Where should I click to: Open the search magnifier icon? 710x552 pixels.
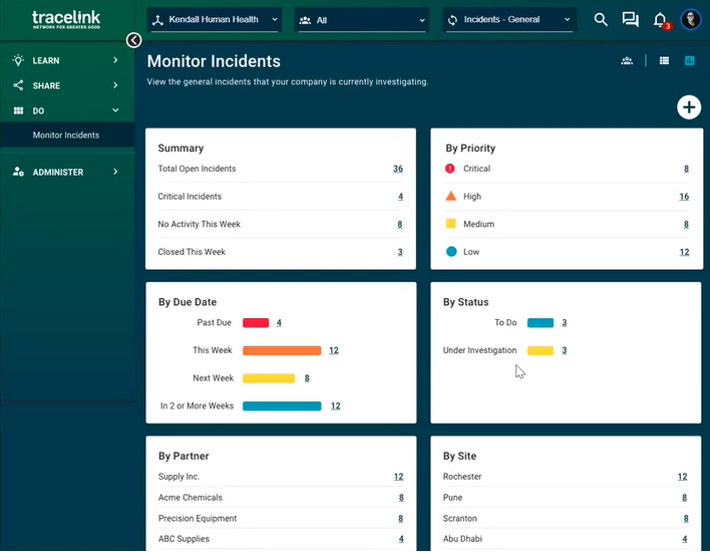600,19
